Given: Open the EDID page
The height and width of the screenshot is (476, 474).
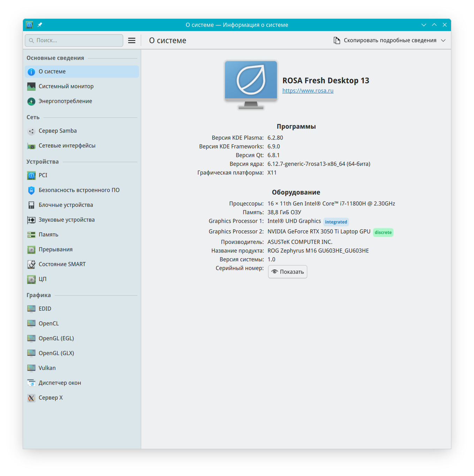Looking at the screenshot, I should click(82, 309).
